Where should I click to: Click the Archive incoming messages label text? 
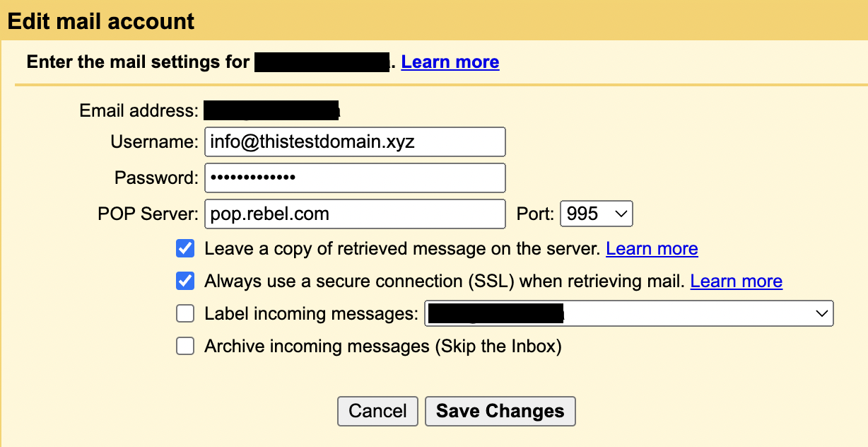point(382,346)
